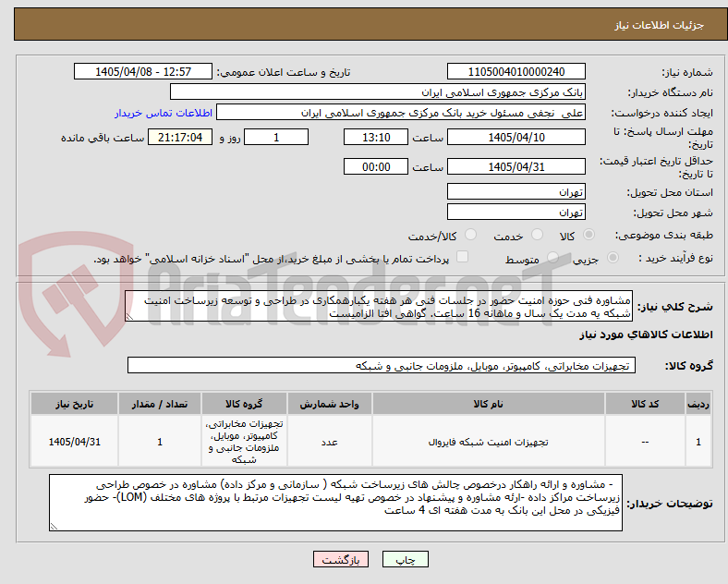Click the request creator field علی نجفی
Screen dimensions: 728x584
401,113
